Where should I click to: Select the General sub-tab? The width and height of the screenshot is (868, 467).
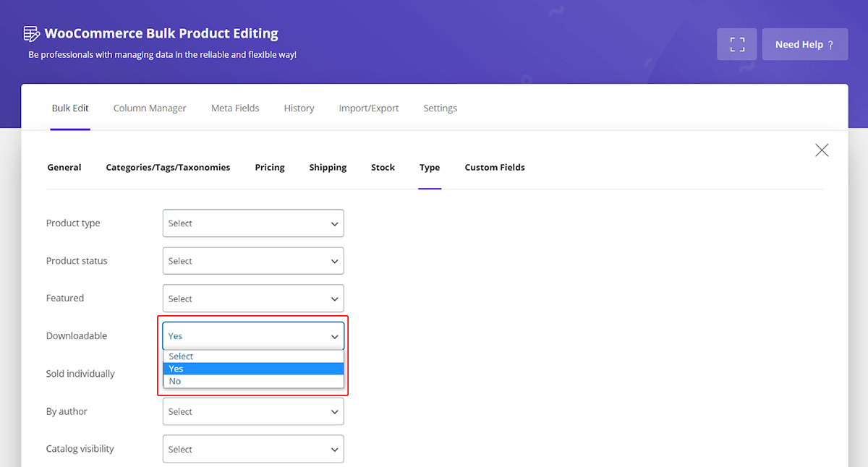[x=64, y=167]
